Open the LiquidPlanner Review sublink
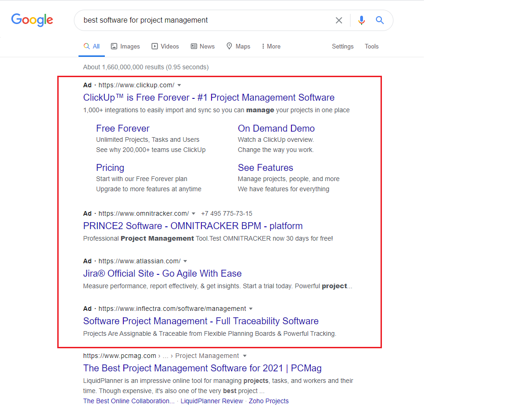Viewport: 532px width, 406px height. coord(212,401)
